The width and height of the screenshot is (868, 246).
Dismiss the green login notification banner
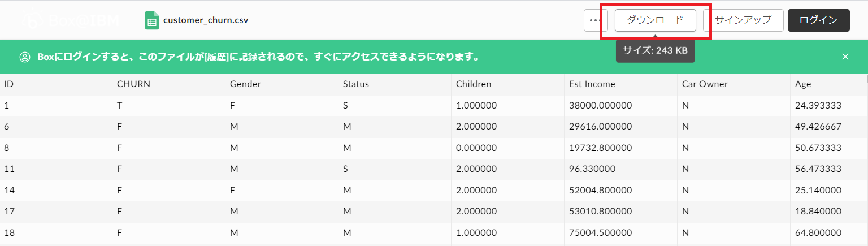845,57
